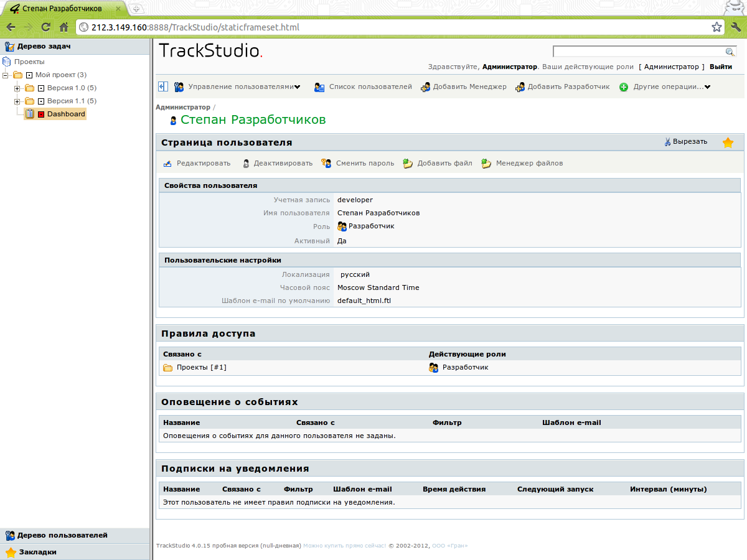This screenshot has height=560, width=747.
Task: Click the Мой проект folder icon
Action: tap(17, 75)
